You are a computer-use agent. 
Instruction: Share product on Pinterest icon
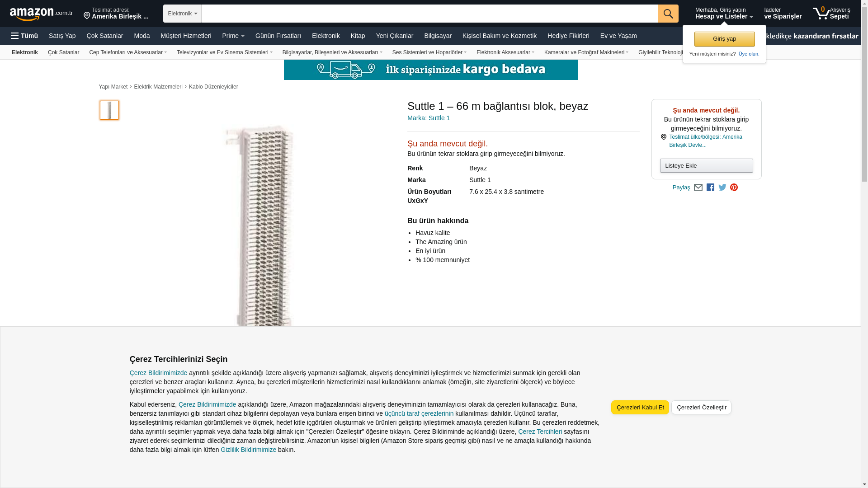tap(734, 188)
